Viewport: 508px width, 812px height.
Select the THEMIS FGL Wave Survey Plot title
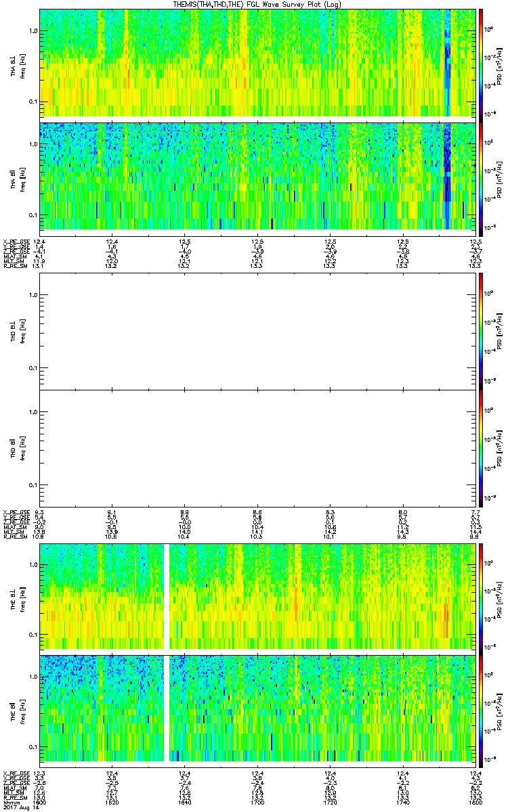257,4
